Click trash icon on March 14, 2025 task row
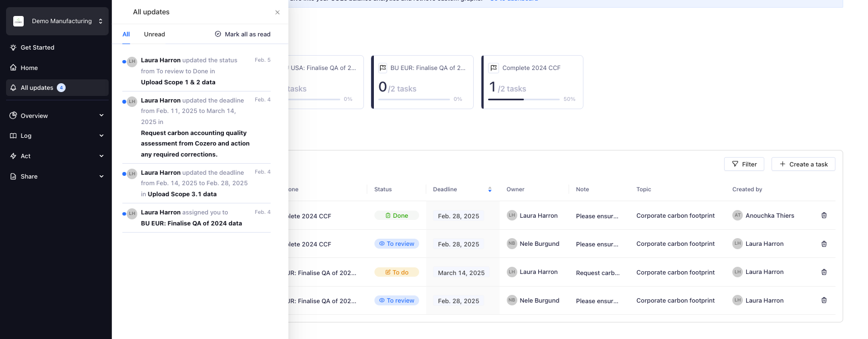This screenshot has height=339, width=868. (824, 272)
